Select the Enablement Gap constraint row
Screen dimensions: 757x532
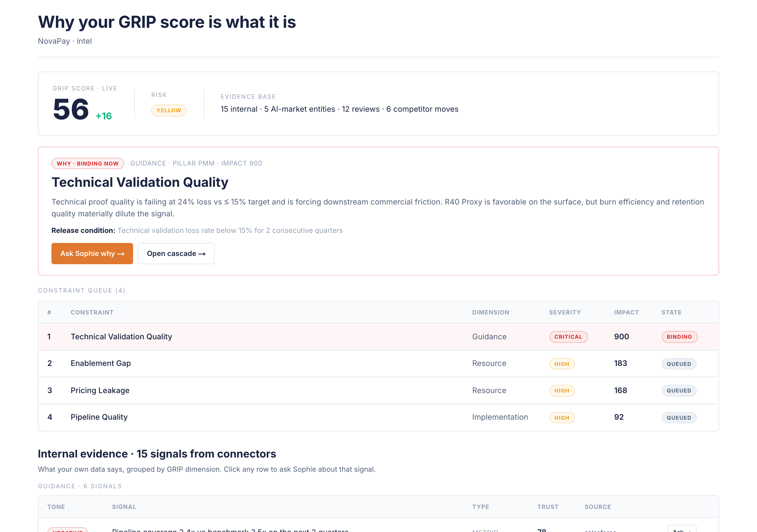click(378, 363)
